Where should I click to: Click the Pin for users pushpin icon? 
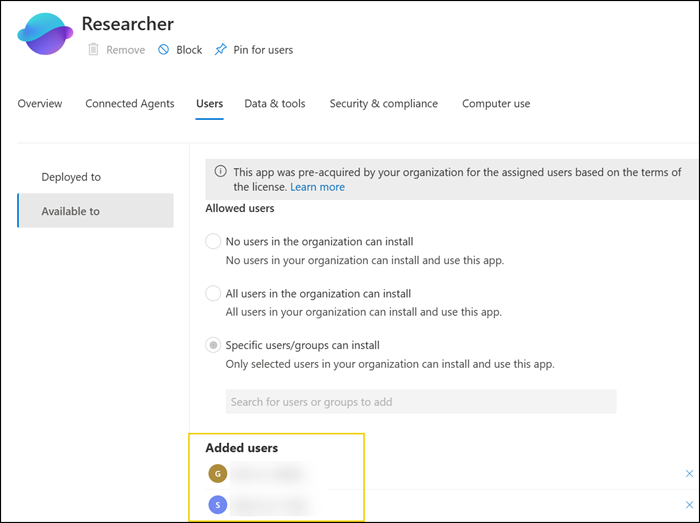pos(221,49)
